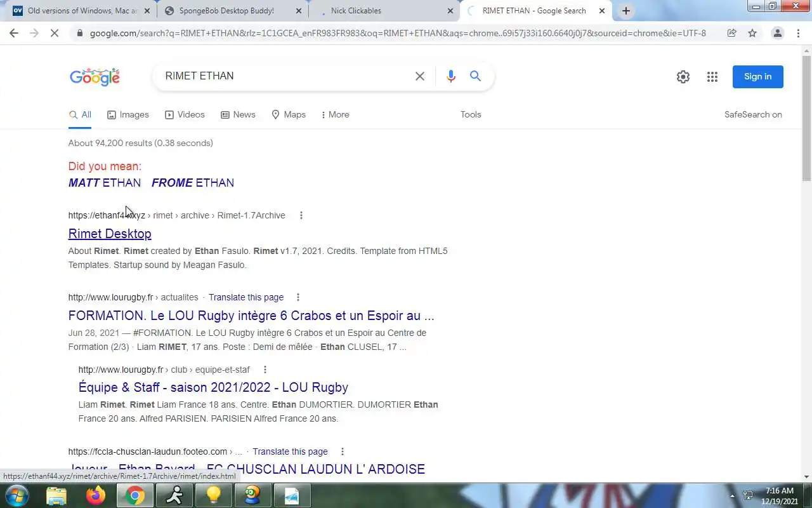Open Google quick settings gear
Image resolution: width=812 pixels, height=508 pixels.
[x=683, y=77]
